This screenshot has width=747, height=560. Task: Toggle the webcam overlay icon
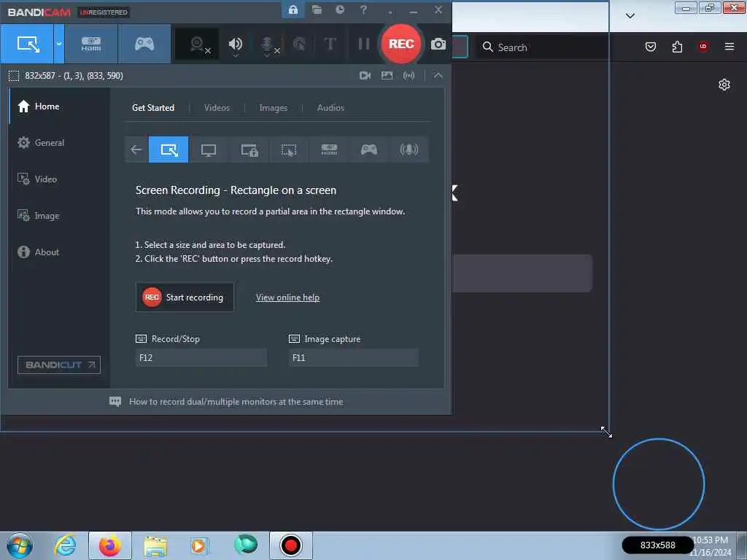[x=197, y=44]
